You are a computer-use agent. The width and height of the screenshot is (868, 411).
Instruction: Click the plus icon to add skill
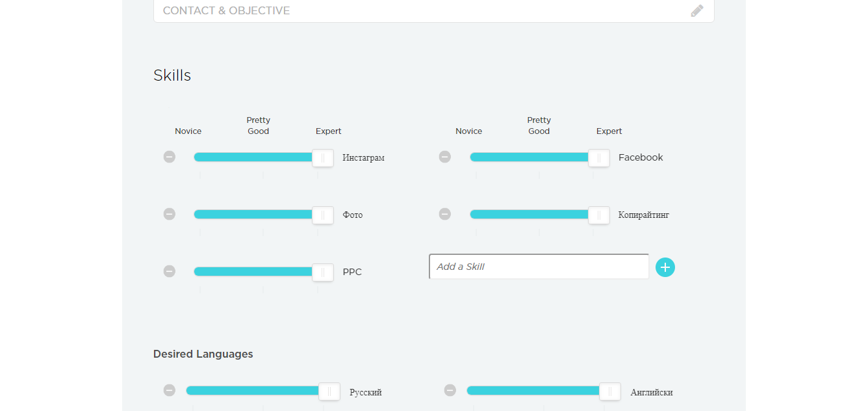665,267
